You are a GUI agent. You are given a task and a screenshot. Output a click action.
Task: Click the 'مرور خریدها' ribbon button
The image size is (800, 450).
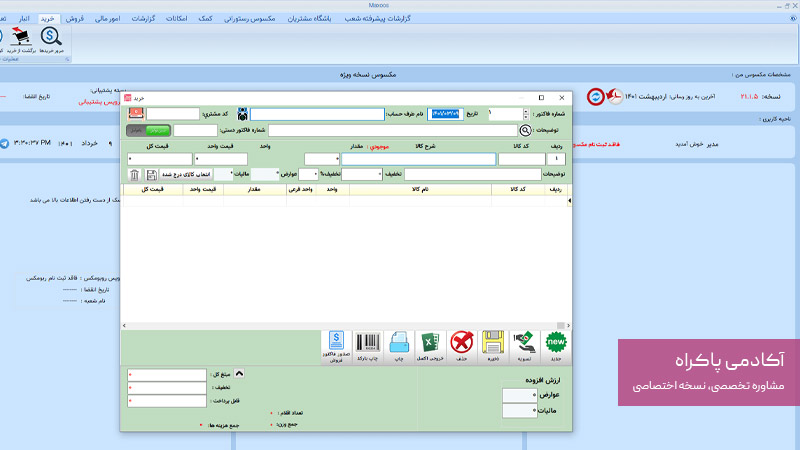pos(52,39)
